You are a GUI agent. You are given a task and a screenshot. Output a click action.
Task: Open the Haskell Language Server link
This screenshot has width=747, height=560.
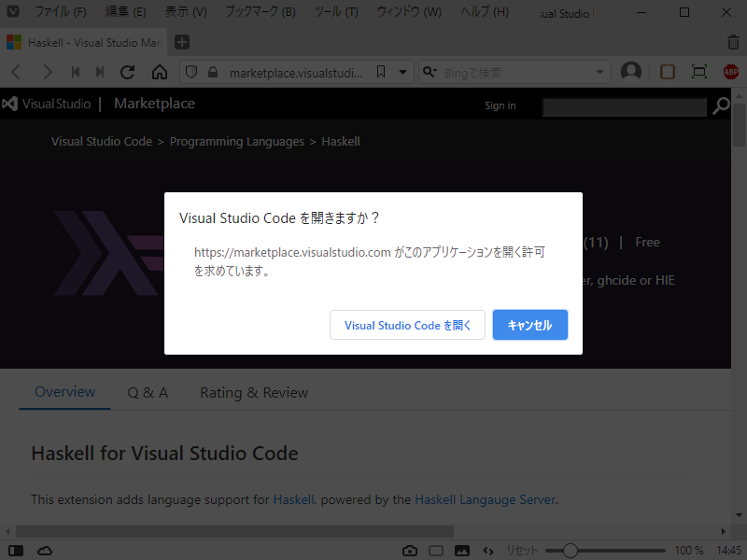point(485,499)
